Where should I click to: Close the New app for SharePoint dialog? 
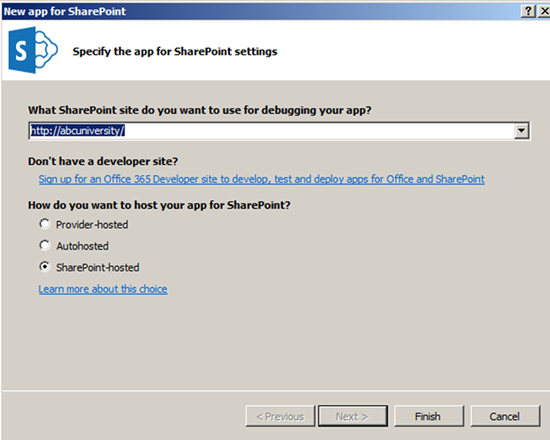(x=544, y=11)
